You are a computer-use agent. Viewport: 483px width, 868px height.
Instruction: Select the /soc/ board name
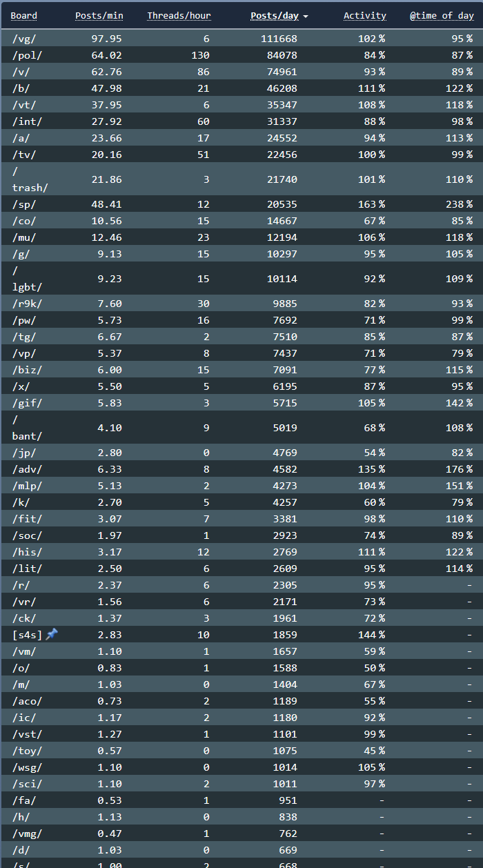point(27,535)
